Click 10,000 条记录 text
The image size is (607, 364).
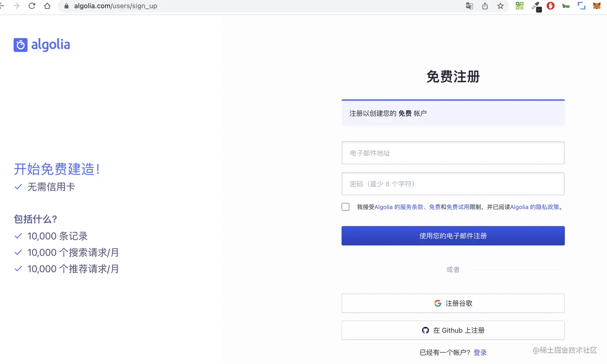57,236
